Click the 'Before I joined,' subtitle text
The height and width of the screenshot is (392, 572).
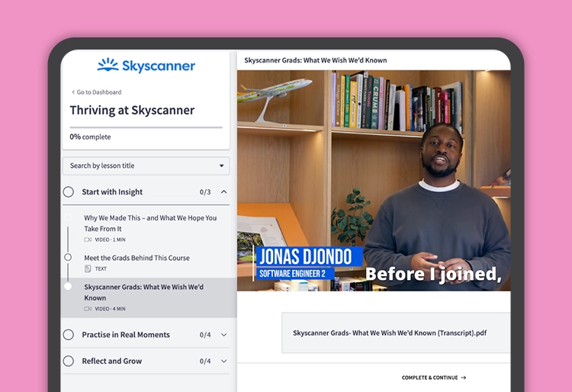pos(433,275)
